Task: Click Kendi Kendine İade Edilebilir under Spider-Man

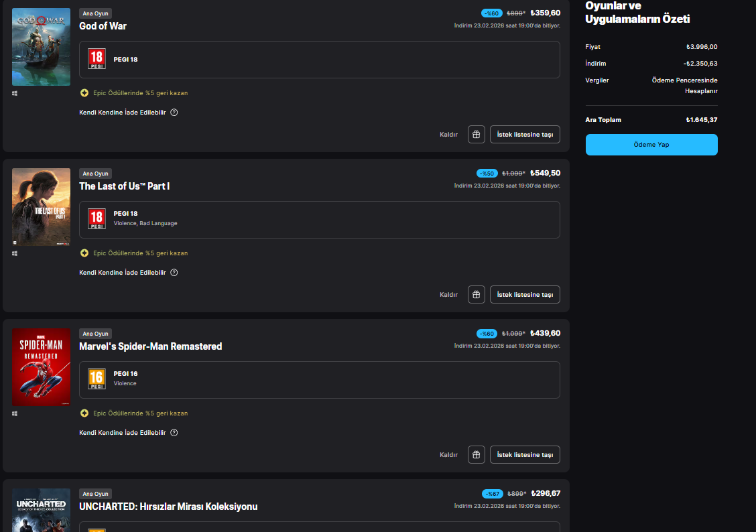Action: (123, 432)
